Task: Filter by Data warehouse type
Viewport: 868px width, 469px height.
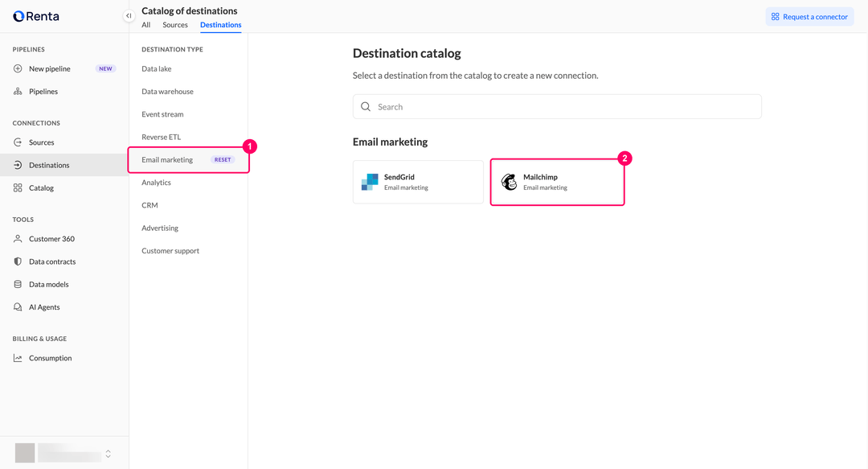Action: [x=168, y=92]
